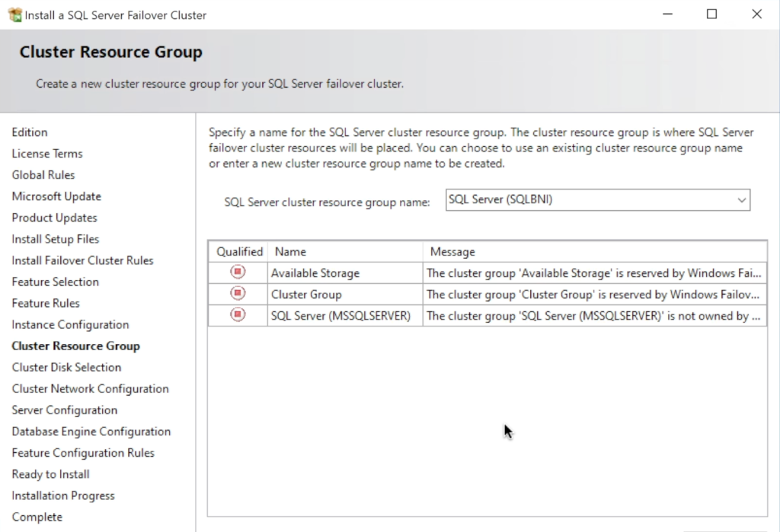Select the bold Cluster Resource Group step
780x532 pixels.
pyautogui.click(x=76, y=346)
